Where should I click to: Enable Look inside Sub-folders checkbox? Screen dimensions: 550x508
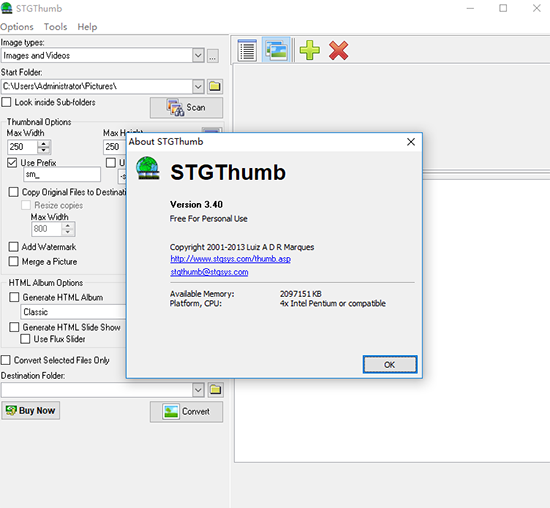[6, 102]
